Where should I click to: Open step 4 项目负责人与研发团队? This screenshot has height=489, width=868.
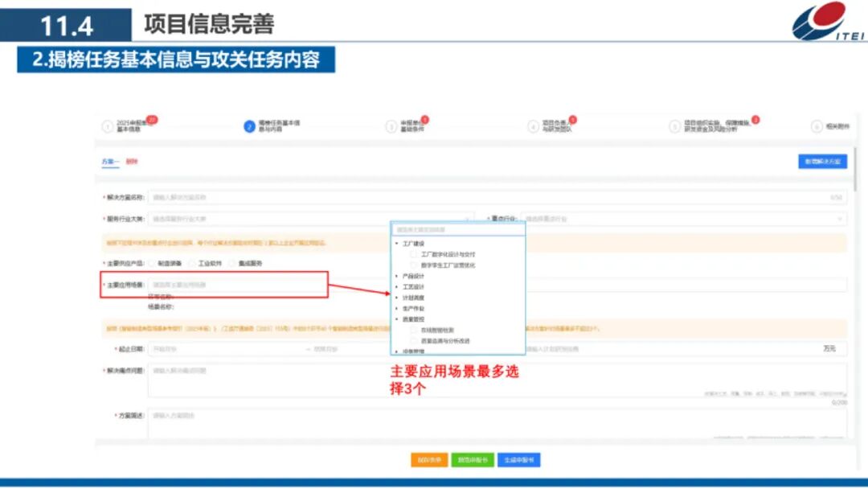[x=551, y=126]
